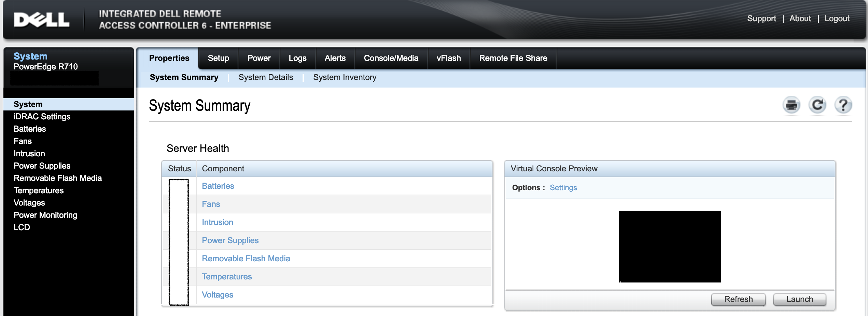The height and width of the screenshot is (316, 868).
Task: Switch to the Setup tab
Action: [218, 58]
